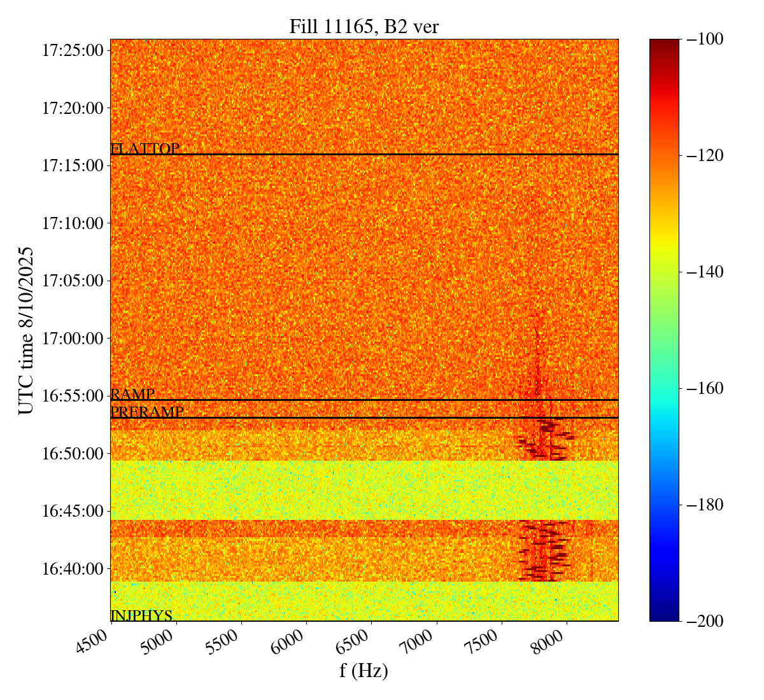The height and width of the screenshot is (700, 764).
Task: Select the 16:40:00 time tick label
Action: [73, 568]
